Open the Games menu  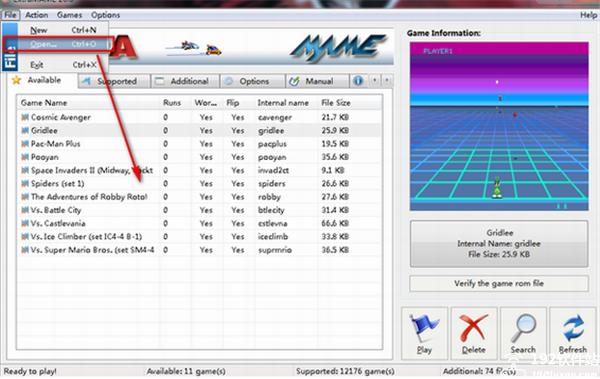point(69,15)
